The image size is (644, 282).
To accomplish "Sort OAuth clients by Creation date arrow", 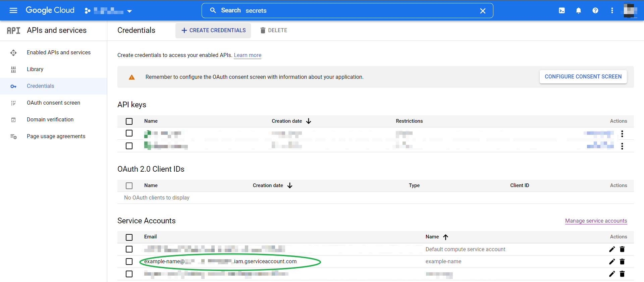I will coord(290,185).
